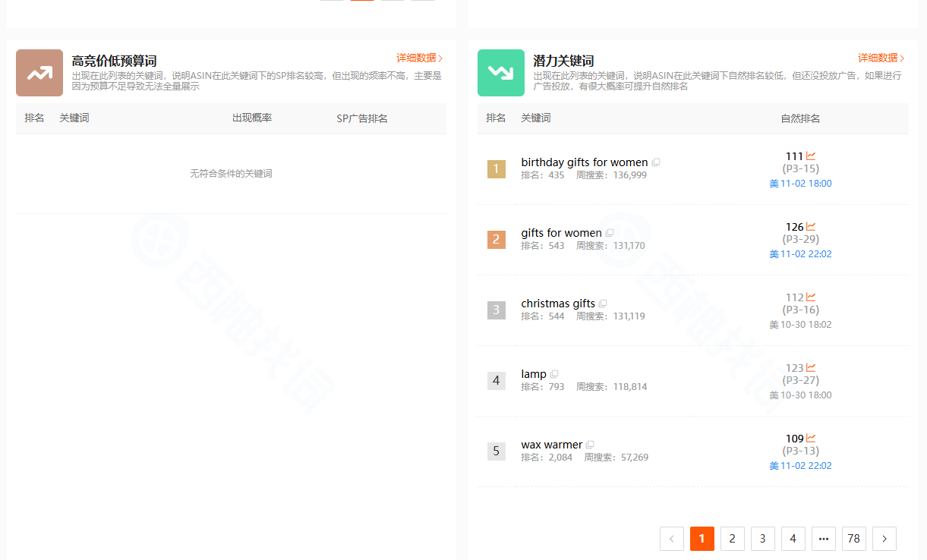Copy the keyword birthday gifts for women
Screen dimensions: 927x560
click(656, 162)
